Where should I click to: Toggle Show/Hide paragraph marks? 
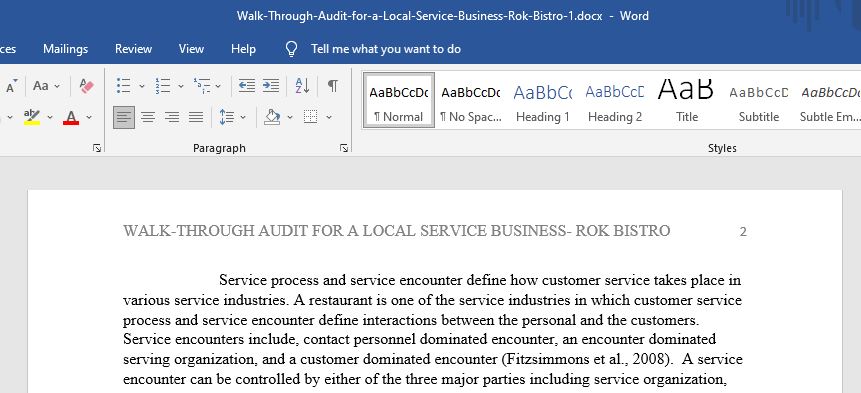[333, 86]
